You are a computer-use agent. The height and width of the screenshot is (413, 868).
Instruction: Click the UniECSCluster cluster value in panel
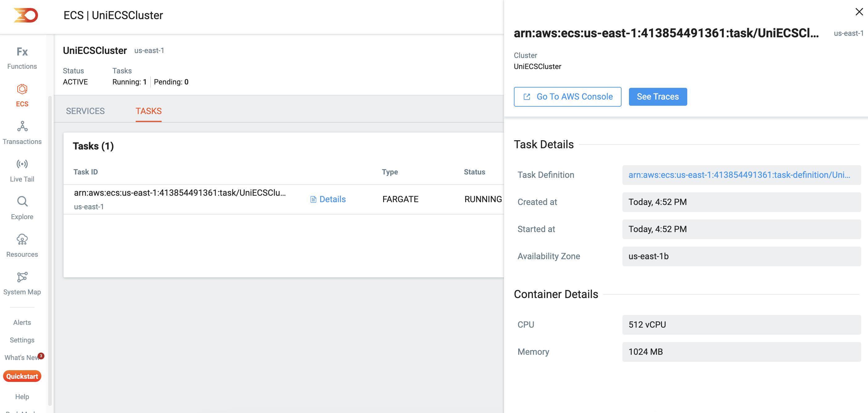[537, 67]
